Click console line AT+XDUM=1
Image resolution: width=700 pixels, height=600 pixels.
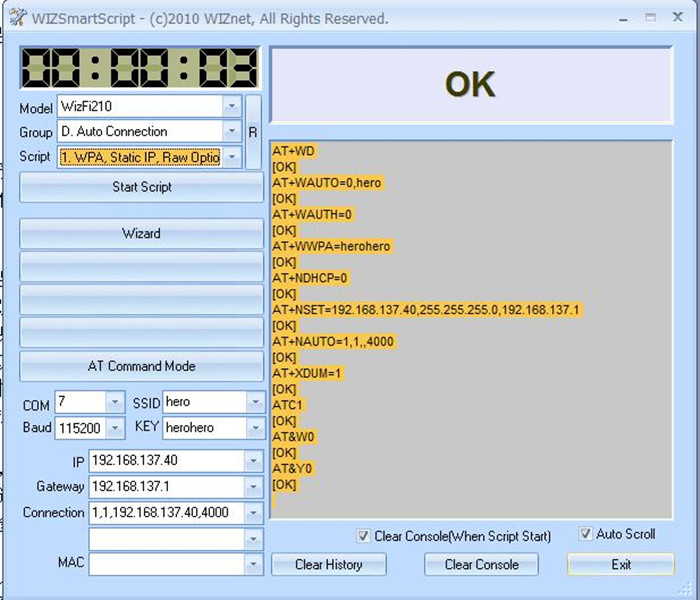[x=307, y=373]
